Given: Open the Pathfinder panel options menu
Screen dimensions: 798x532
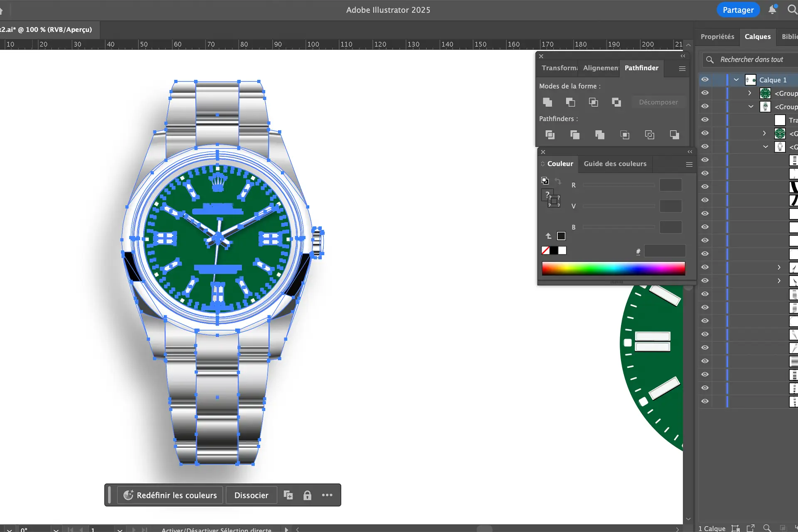Looking at the screenshot, I should coord(682,69).
